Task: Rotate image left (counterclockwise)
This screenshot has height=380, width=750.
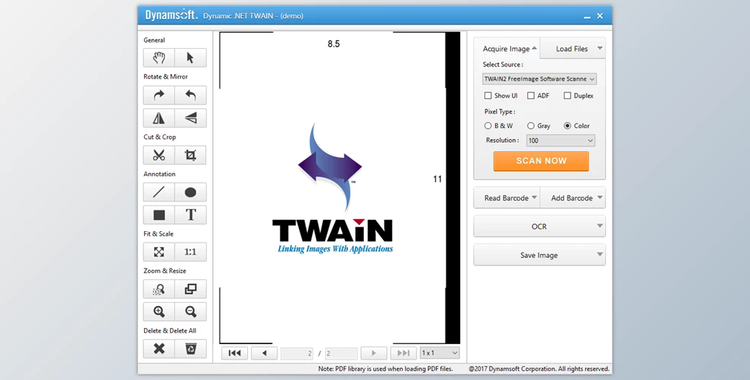Action: coord(190,95)
